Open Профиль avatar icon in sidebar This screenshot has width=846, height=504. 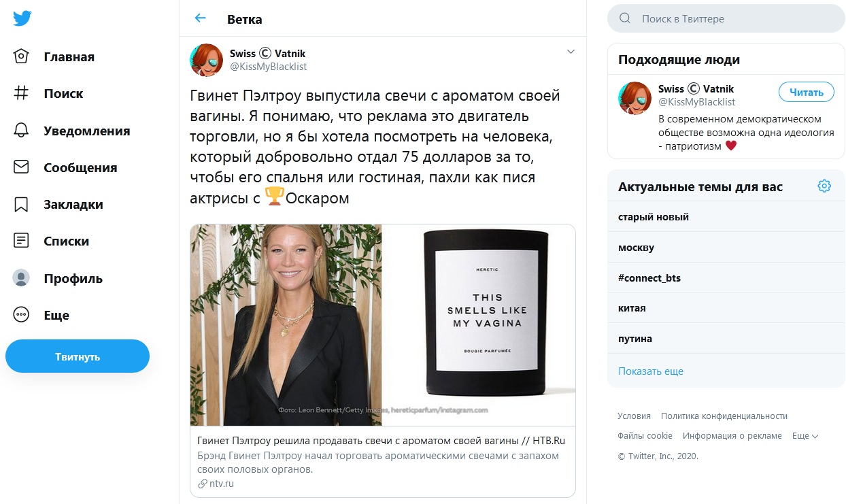22,278
